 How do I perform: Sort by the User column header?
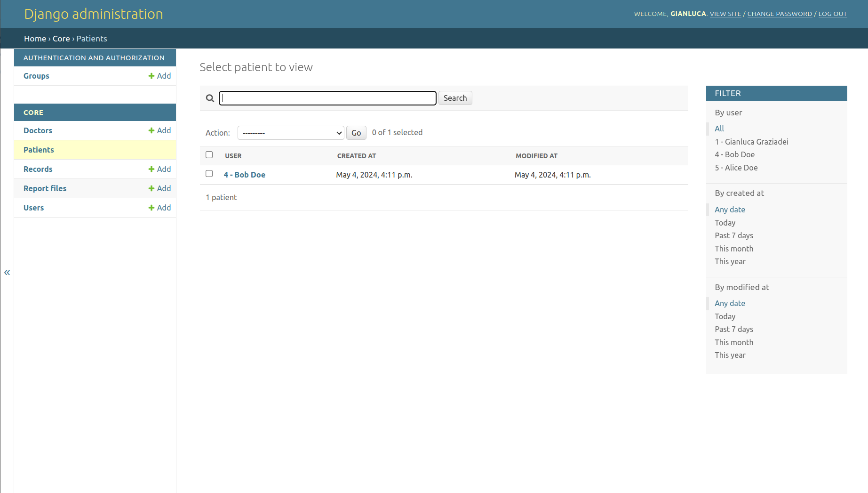coord(233,156)
